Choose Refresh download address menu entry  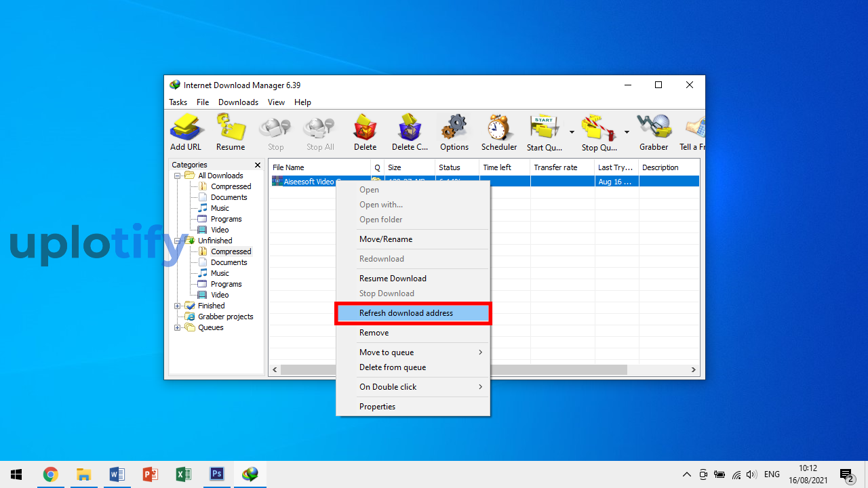click(413, 313)
